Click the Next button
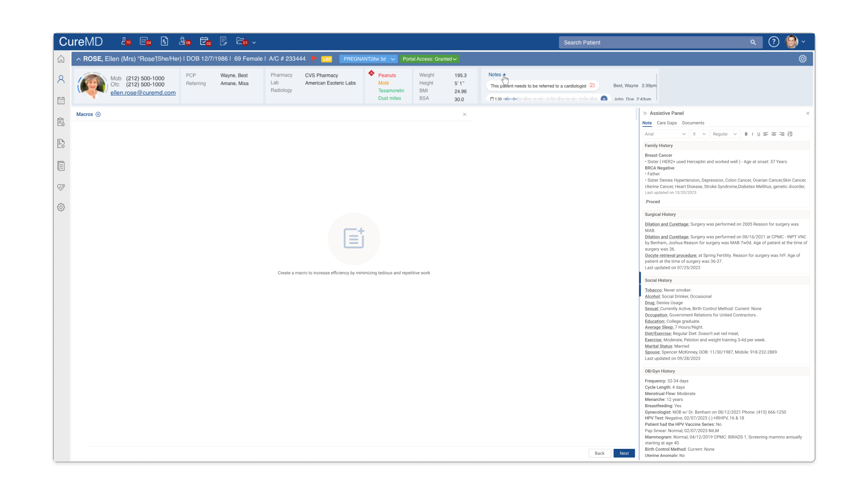This screenshot has width=868, height=495. point(624,453)
